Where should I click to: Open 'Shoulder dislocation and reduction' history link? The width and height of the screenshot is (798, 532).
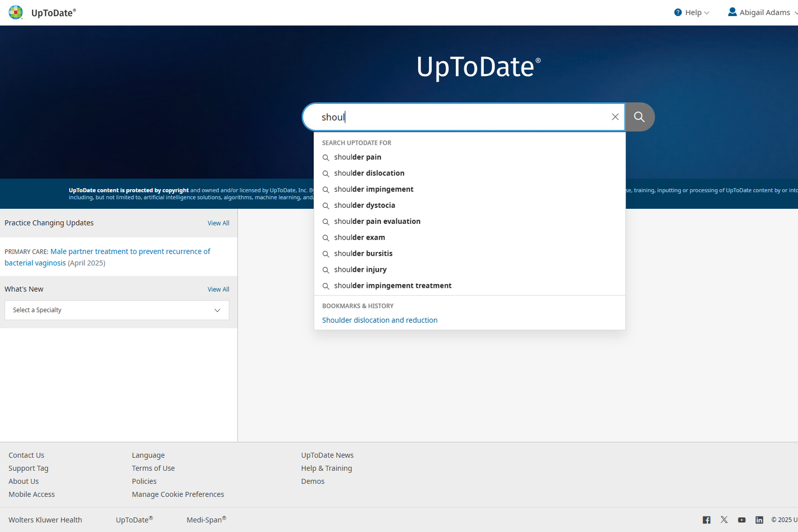click(379, 320)
